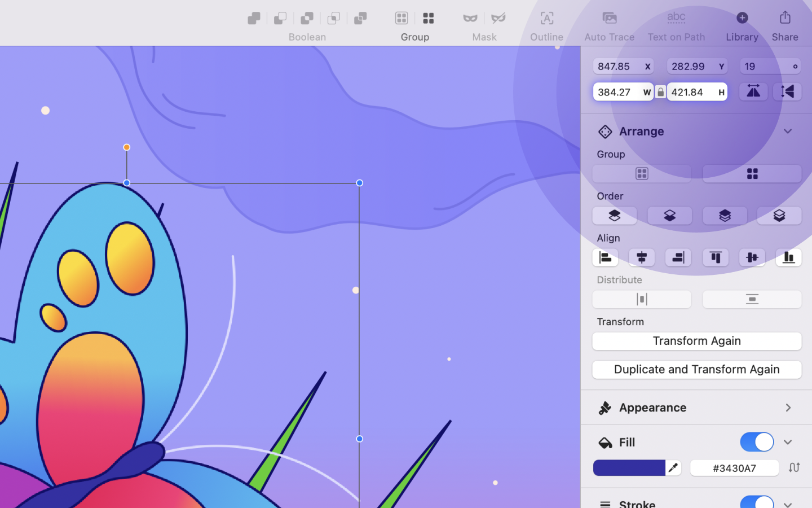The image size is (812, 508).
Task: Click the height field 421.84
Action: coord(697,92)
